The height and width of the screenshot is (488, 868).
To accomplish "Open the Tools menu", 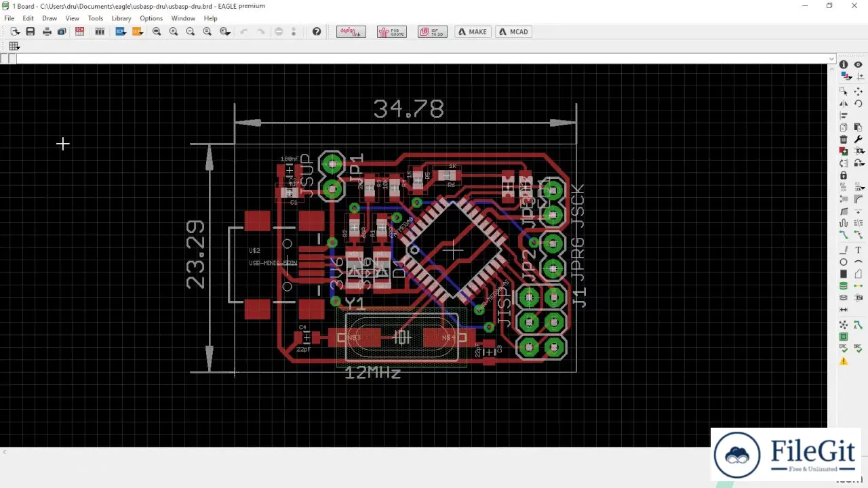I will click(x=96, y=18).
